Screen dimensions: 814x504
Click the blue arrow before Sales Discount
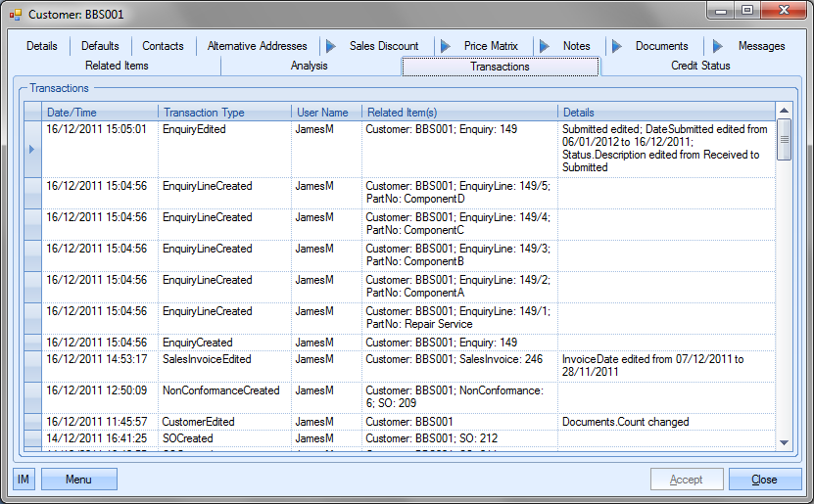click(330, 46)
